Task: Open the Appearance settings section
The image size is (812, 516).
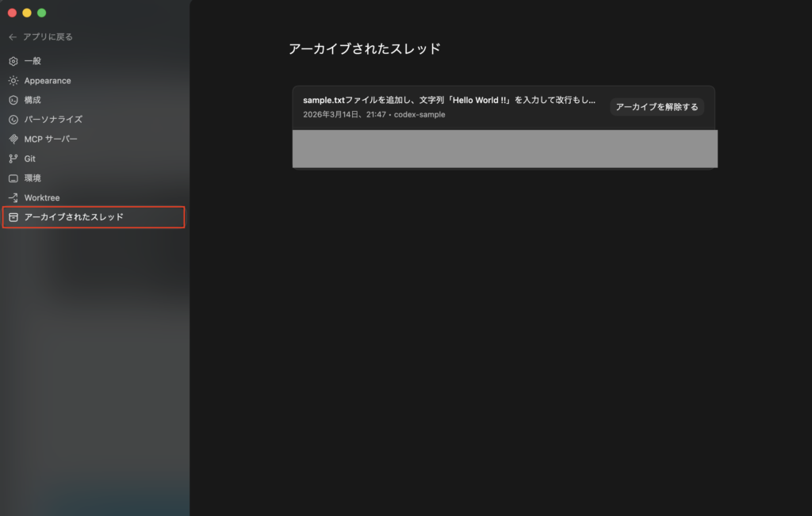Action: coord(48,81)
